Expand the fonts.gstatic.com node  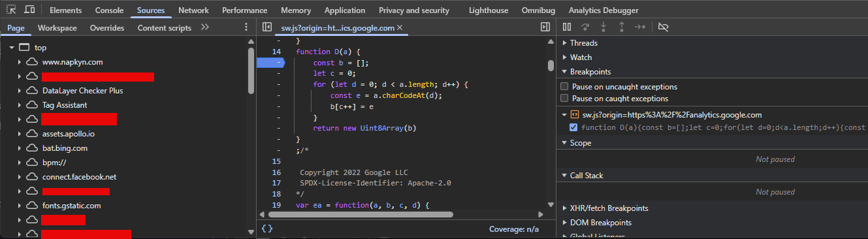[20, 206]
